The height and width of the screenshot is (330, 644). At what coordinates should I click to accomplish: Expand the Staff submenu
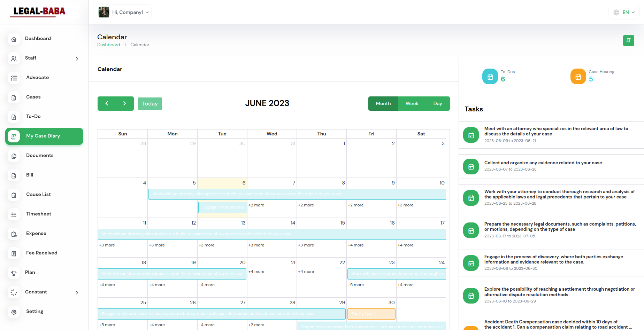[x=77, y=58]
